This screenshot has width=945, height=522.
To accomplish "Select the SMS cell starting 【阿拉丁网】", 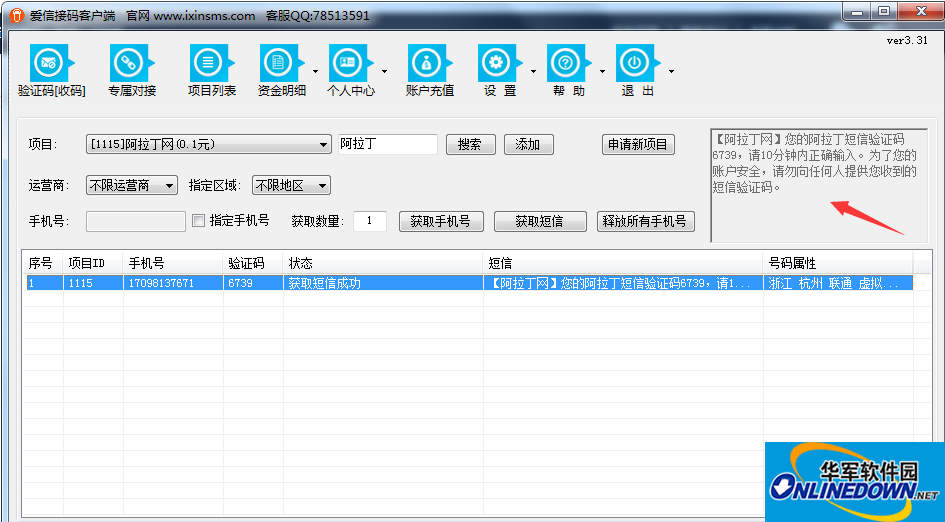I will tap(623, 283).
